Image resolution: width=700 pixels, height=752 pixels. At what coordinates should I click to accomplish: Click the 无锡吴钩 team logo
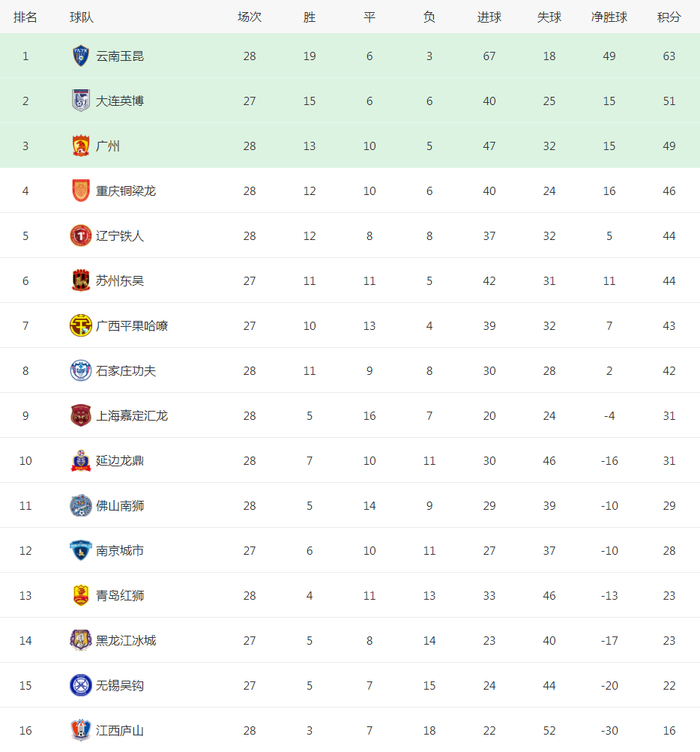coord(80,686)
